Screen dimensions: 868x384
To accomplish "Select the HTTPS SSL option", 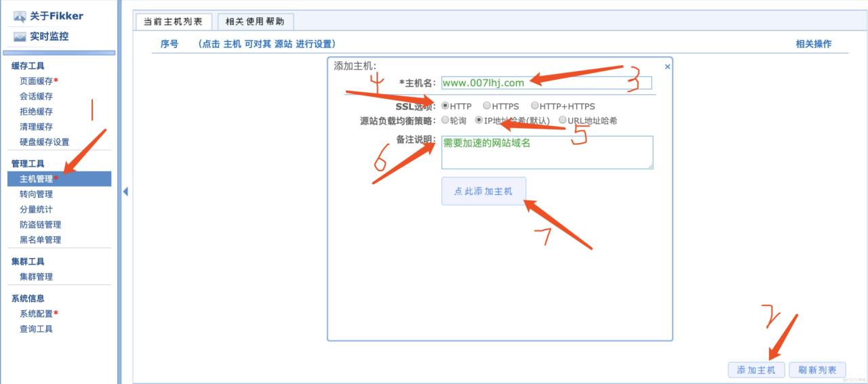I will (487, 106).
